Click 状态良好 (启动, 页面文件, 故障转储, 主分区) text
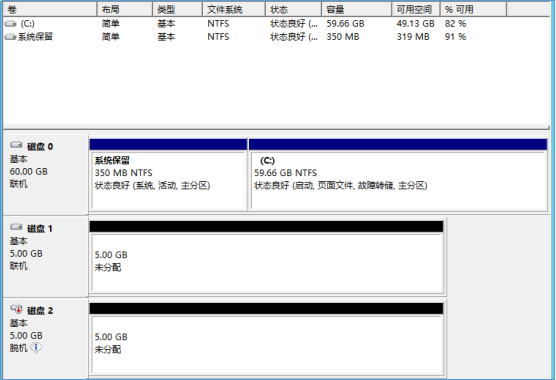Viewport: 556px width, 380px height. [x=341, y=186]
